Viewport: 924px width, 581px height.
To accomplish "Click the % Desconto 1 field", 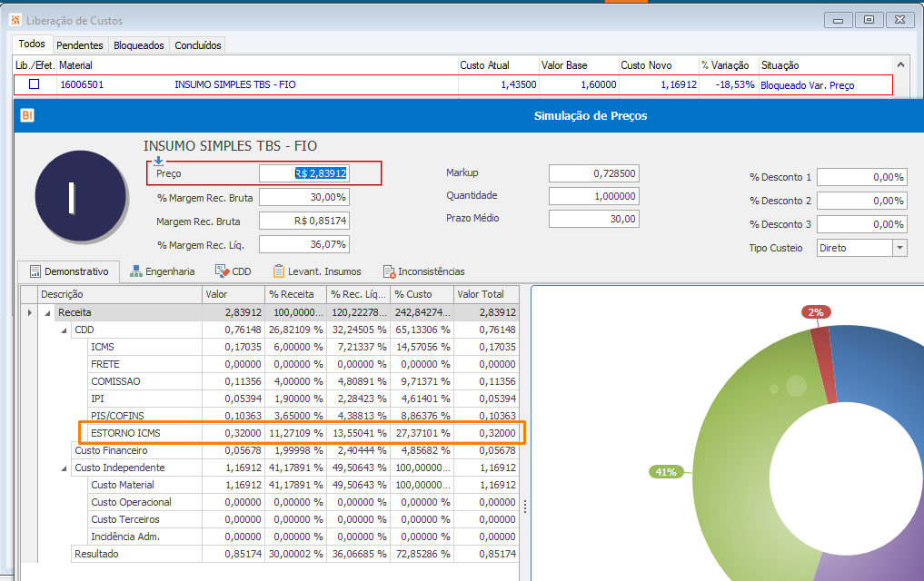I will tap(862, 177).
